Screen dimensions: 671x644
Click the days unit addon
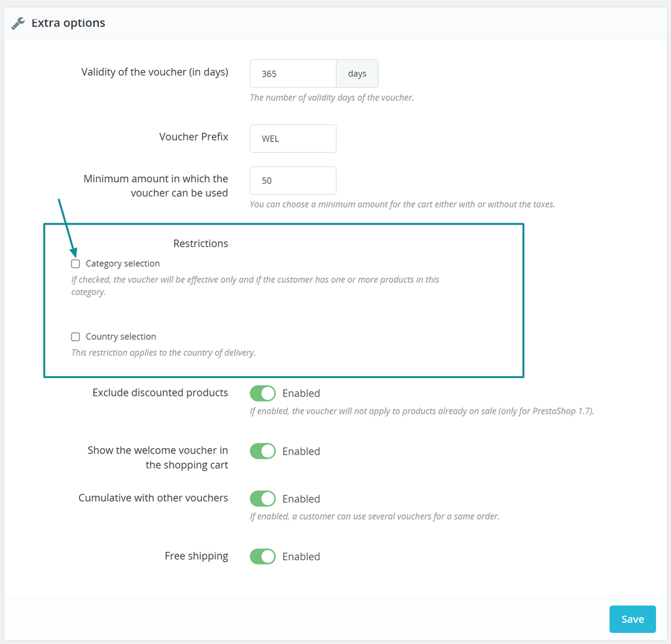(357, 73)
